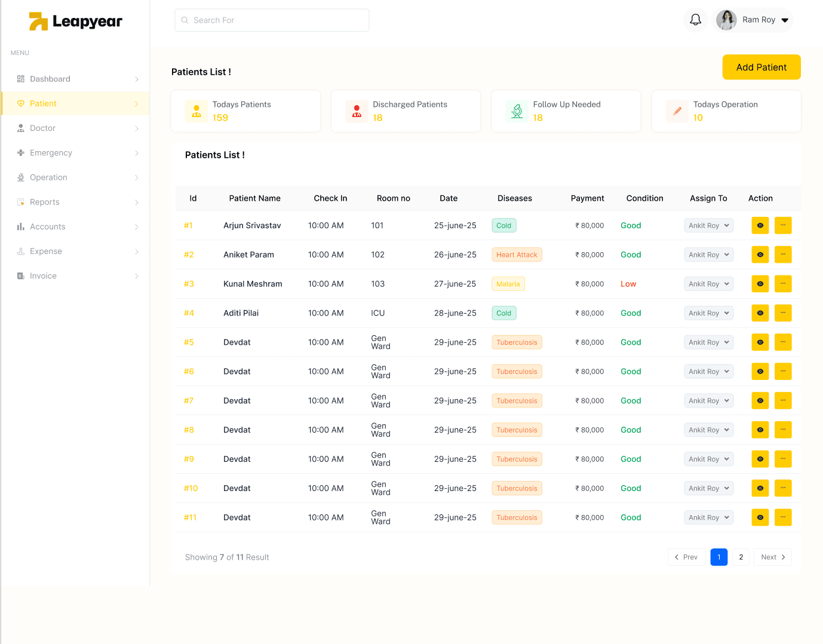The image size is (823, 644).
Task: Click the Leapyear logo
Action: (x=76, y=22)
